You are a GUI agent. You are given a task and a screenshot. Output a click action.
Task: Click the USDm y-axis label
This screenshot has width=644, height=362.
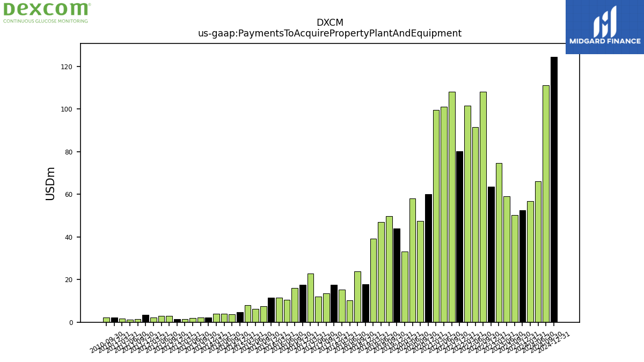[50, 183]
